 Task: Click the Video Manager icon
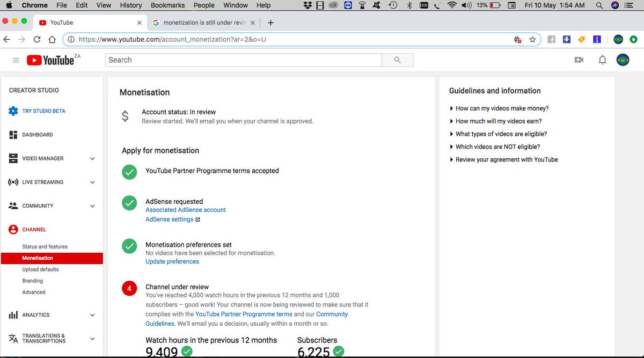[13, 158]
